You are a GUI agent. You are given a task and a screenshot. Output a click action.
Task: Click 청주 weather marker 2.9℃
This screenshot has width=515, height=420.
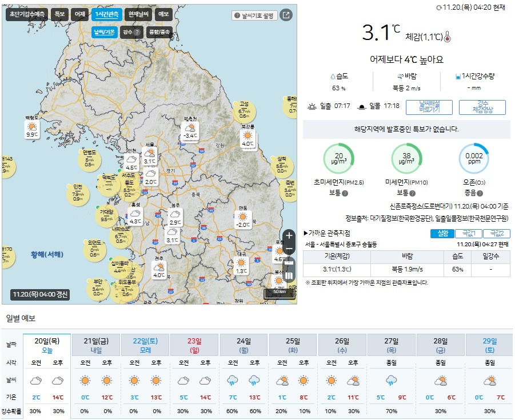point(175,218)
